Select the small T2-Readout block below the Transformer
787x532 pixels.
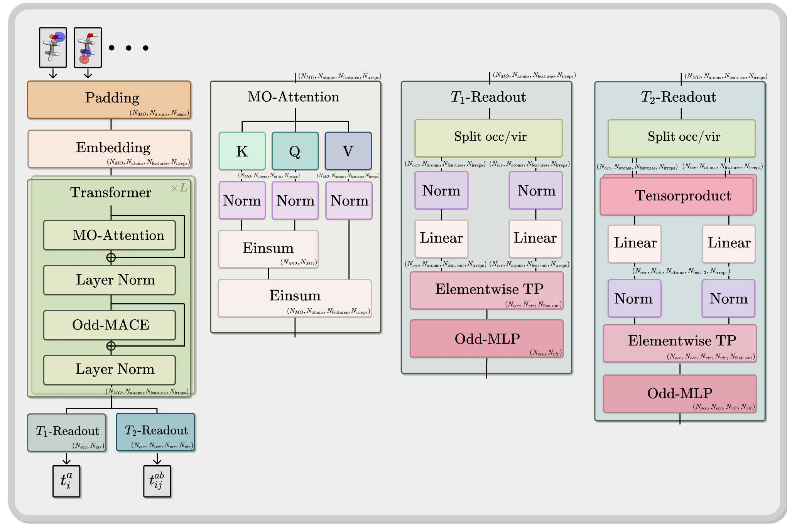[155, 432]
